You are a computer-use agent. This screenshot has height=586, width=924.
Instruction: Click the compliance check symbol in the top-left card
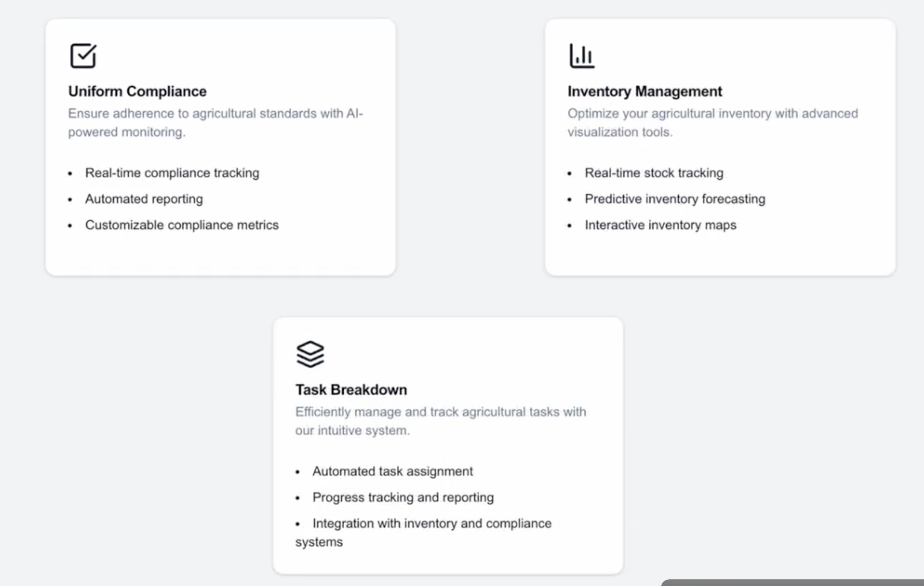83,56
